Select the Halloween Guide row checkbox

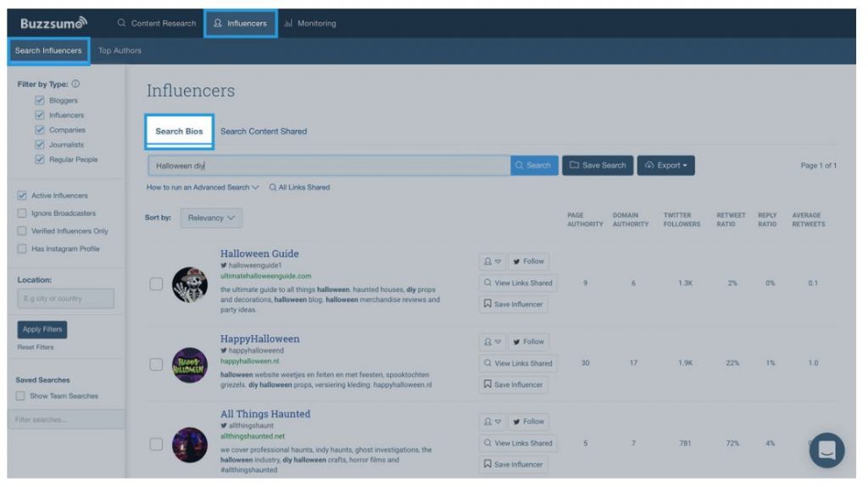point(156,283)
